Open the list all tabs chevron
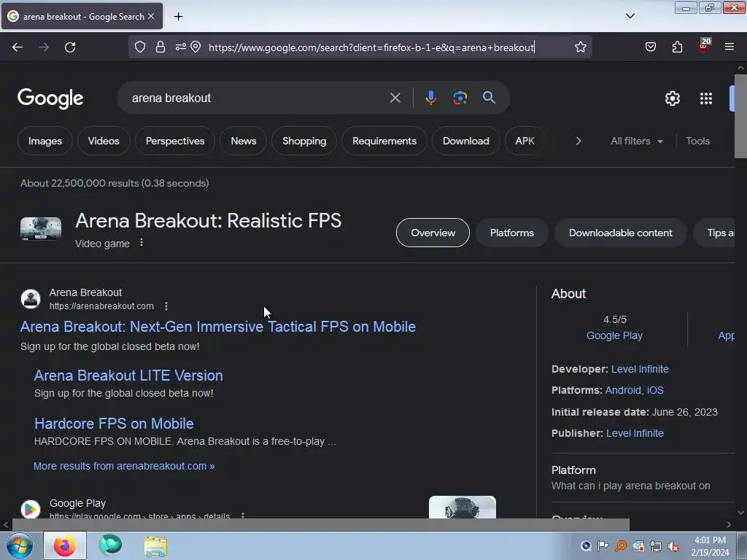This screenshot has width=747, height=560. click(x=630, y=16)
